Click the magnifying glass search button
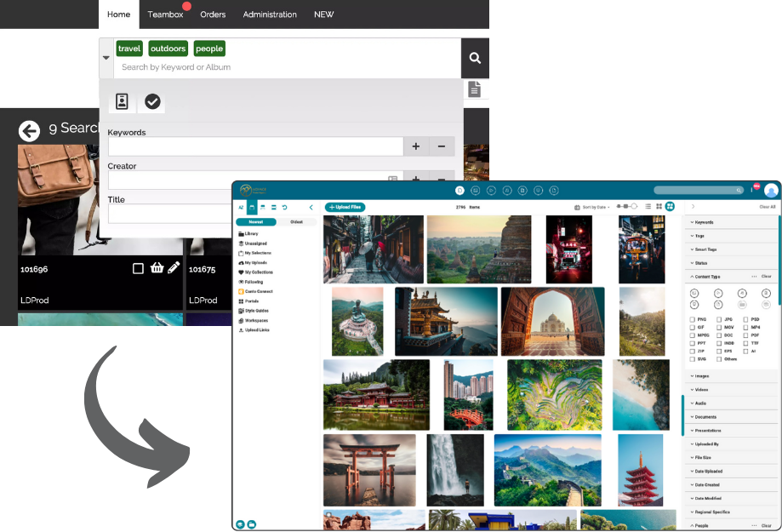This screenshot has height=532, width=782. pos(475,58)
